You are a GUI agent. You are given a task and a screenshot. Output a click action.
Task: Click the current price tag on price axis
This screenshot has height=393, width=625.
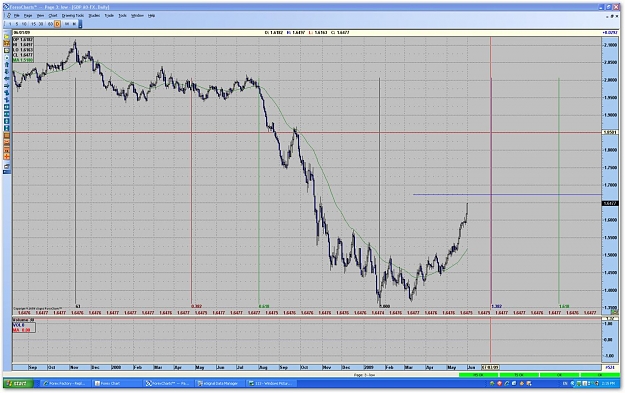(610, 204)
